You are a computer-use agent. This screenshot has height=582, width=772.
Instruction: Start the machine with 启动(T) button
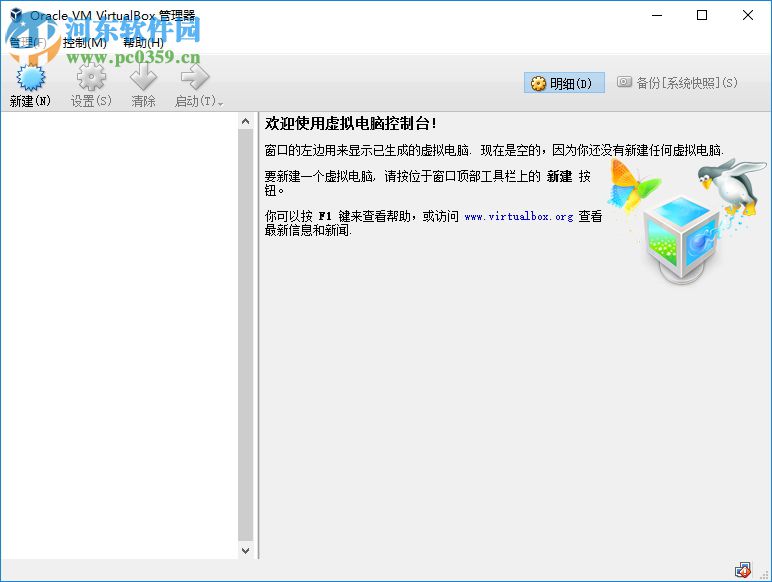click(x=195, y=85)
